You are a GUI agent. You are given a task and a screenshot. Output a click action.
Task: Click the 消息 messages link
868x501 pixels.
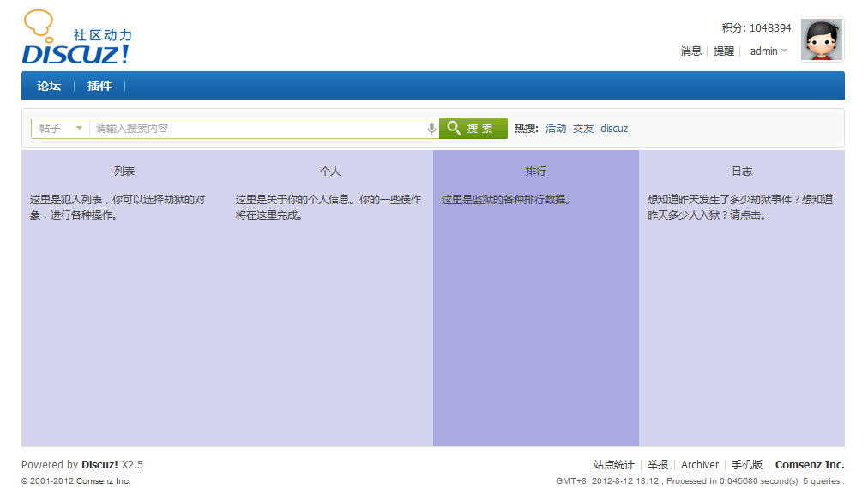tap(690, 51)
